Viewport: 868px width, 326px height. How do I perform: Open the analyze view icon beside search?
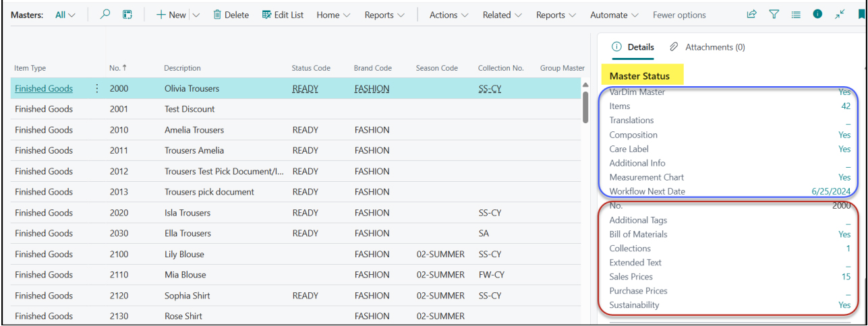click(x=127, y=14)
